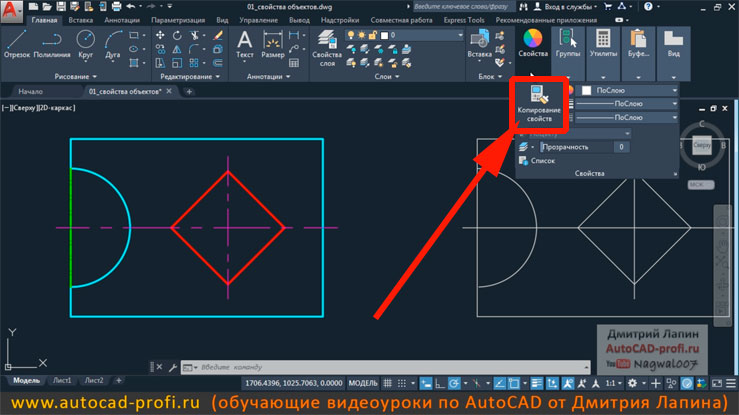Click the customization hamburger icon in status bar
Image resolution: width=739 pixels, height=415 pixels.
tap(731, 383)
